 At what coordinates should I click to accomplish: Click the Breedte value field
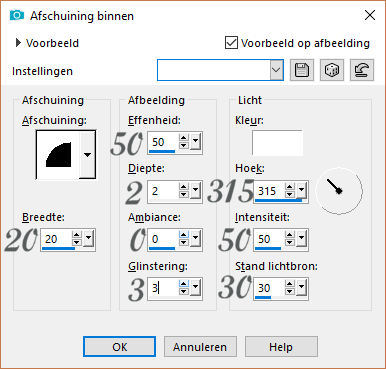pos(57,239)
